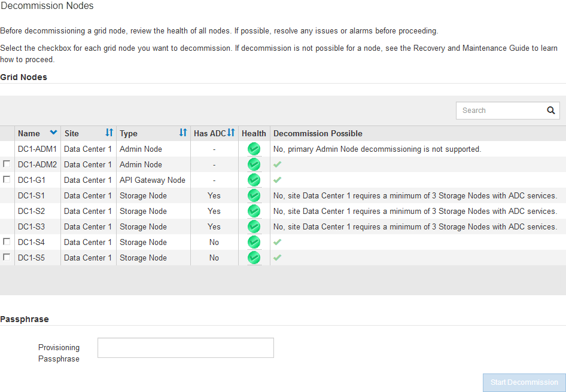Click the health icon in DC1-S3 row
This screenshot has width=566, height=392.
pos(254,226)
